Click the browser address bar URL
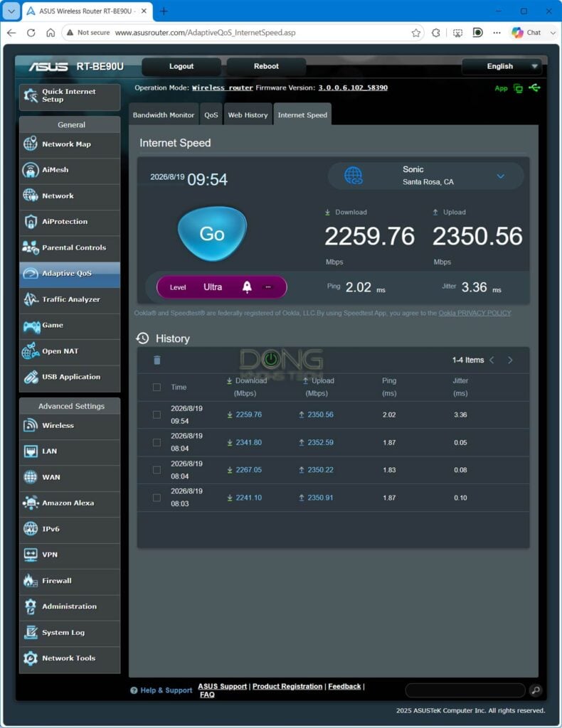 (x=205, y=33)
